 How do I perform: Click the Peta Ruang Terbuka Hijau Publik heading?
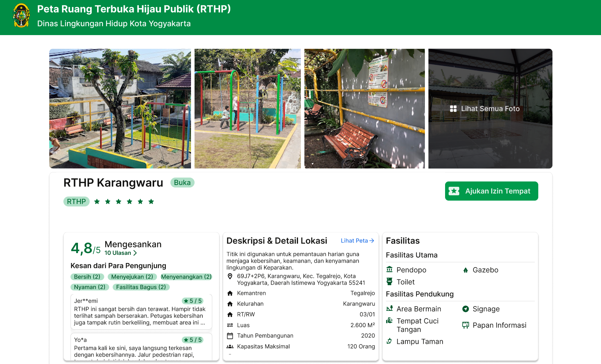pos(134,9)
